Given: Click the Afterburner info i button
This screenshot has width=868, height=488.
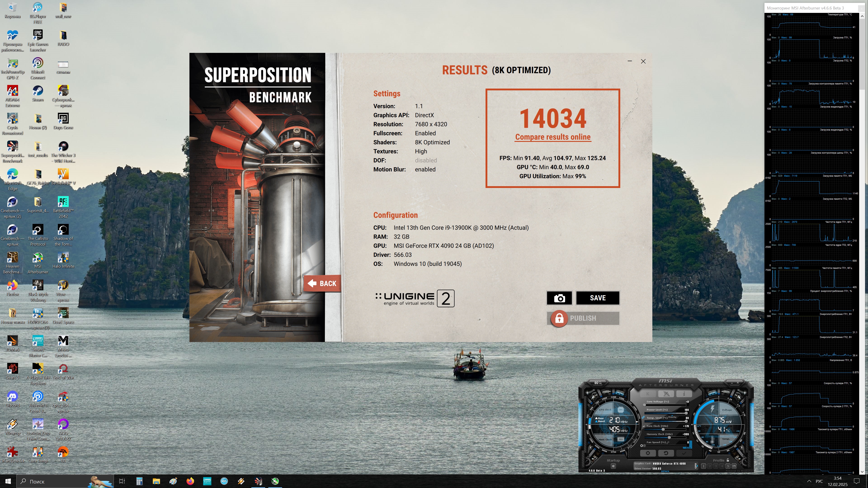Looking at the screenshot, I should (x=684, y=394).
